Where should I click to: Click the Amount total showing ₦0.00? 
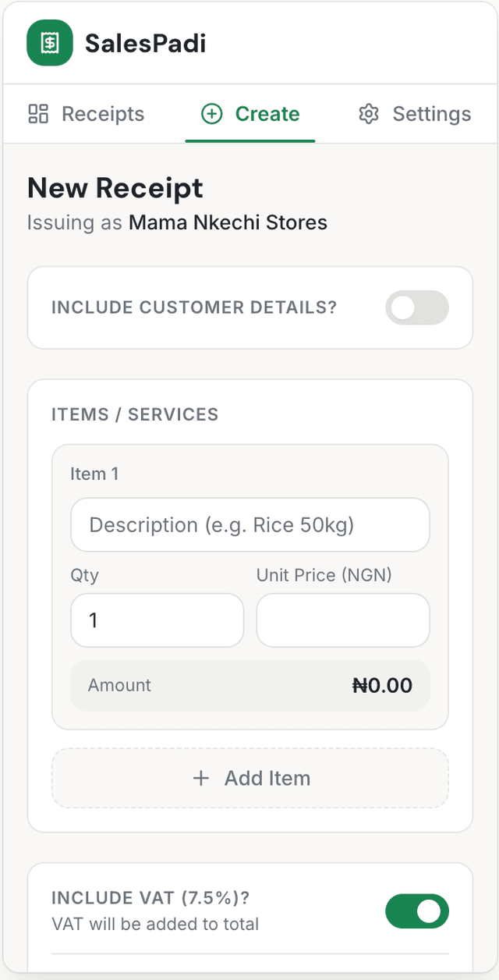pyautogui.click(x=382, y=685)
